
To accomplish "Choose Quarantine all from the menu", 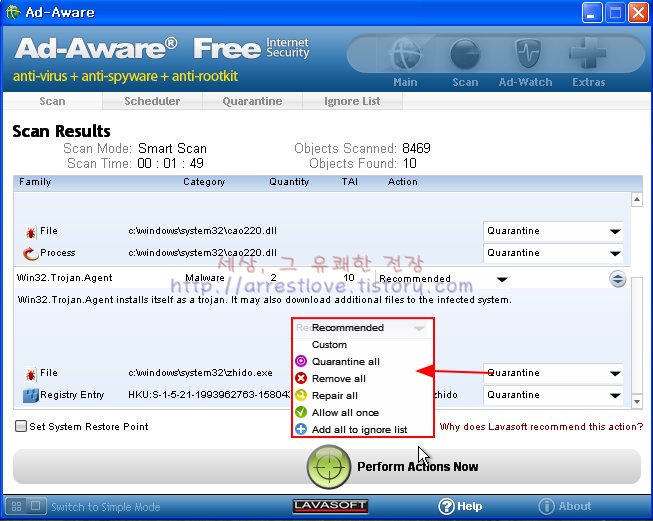I will [362, 361].
